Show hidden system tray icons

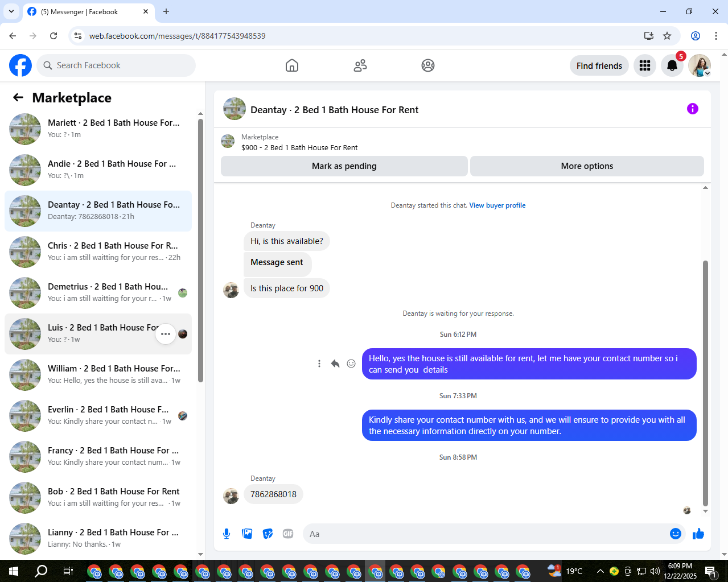[x=600, y=571]
